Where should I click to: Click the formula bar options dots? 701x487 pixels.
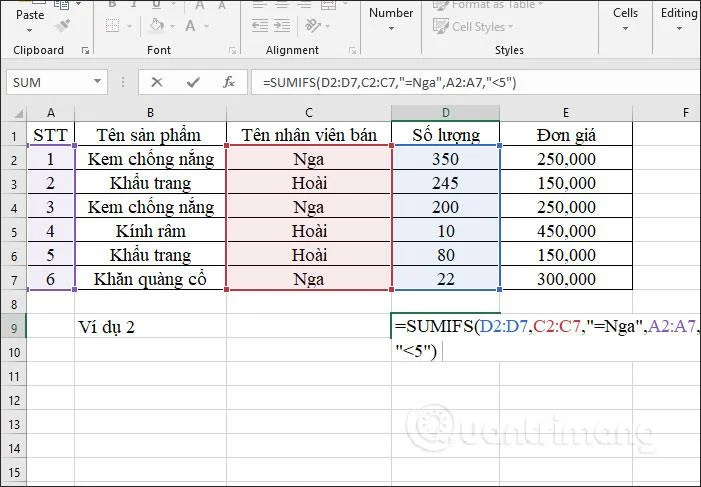click(122, 82)
